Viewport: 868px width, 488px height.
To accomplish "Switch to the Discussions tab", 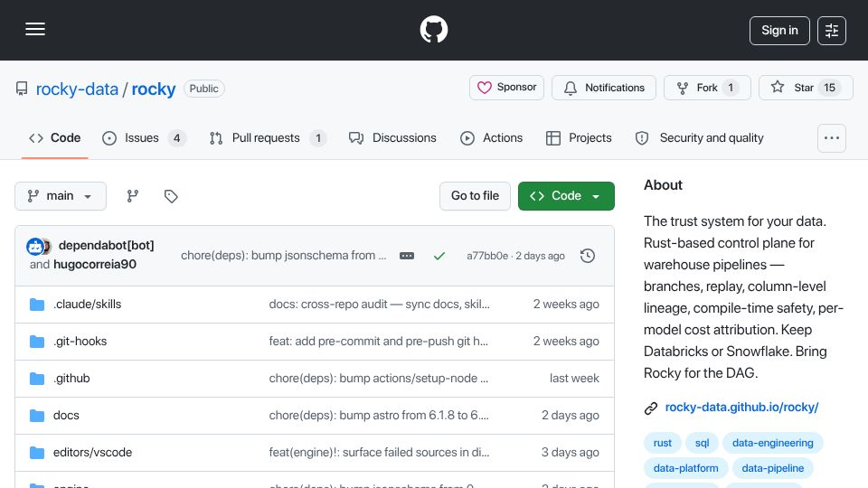I will coord(392,137).
